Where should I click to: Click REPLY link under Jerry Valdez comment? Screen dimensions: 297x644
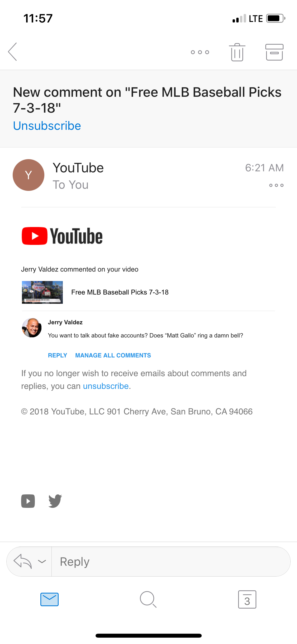(58, 355)
